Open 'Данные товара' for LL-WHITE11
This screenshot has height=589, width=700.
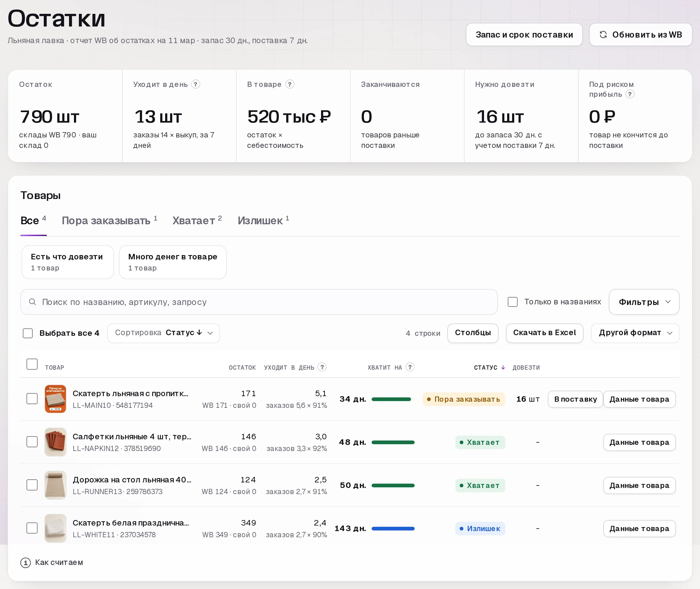click(x=639, y=528)
